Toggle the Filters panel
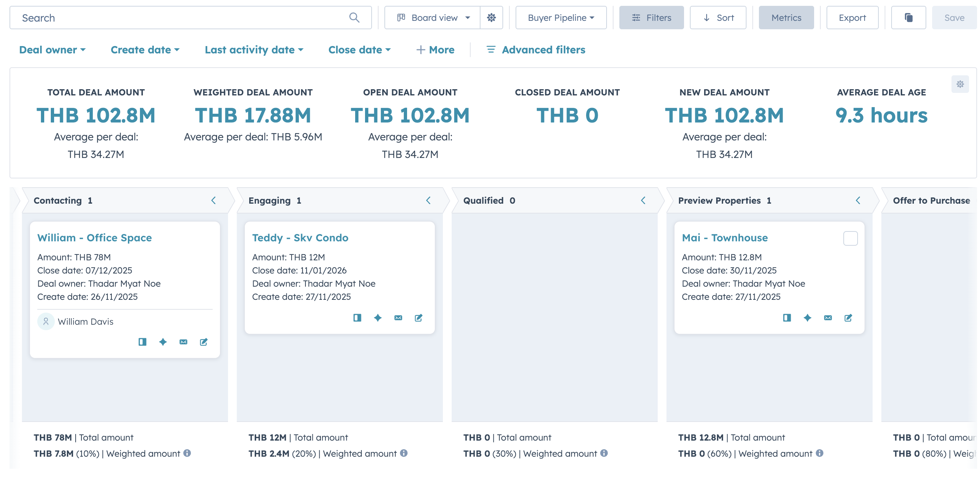980x479 pixels. (x=651, y=17)
